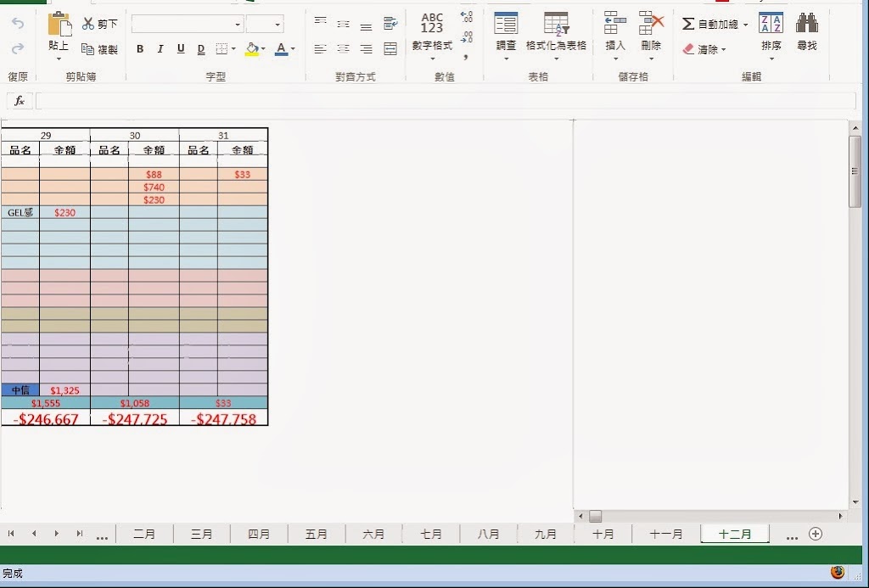Toggle bold formatting
Screen dimensions: 869x588
140,49
